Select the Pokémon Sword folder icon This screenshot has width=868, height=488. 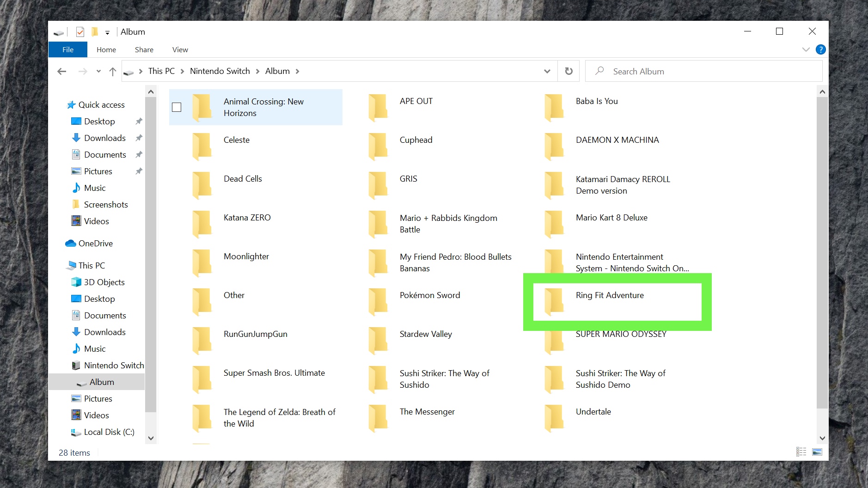pyautogui.click(x=378, y=301)
